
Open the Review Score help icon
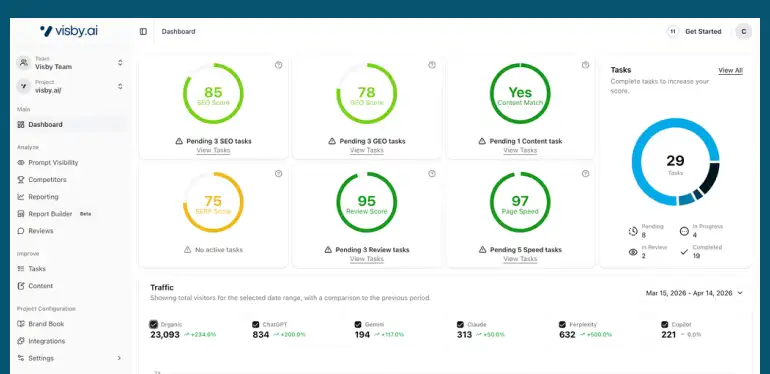point(432,173)
